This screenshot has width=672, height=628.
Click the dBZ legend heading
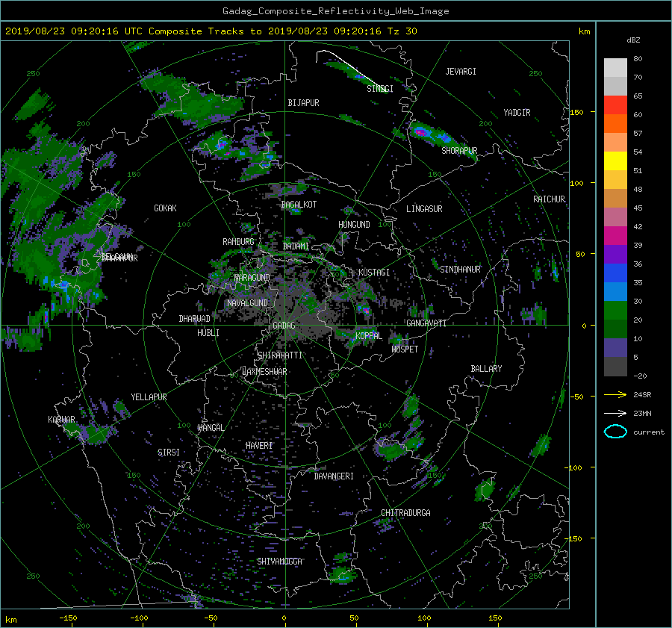point(633,40)
